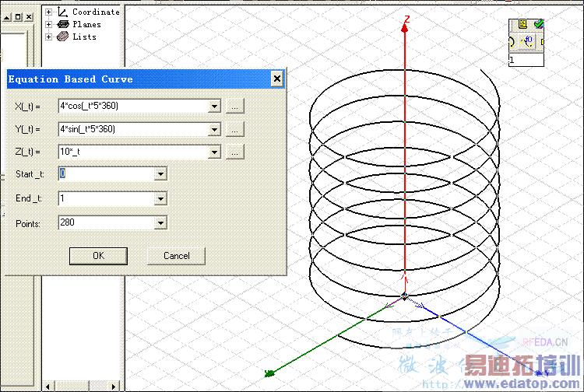Click the red Z axis label
The width and height of the screenshot is (584, 392).
(x=407, y=19)
